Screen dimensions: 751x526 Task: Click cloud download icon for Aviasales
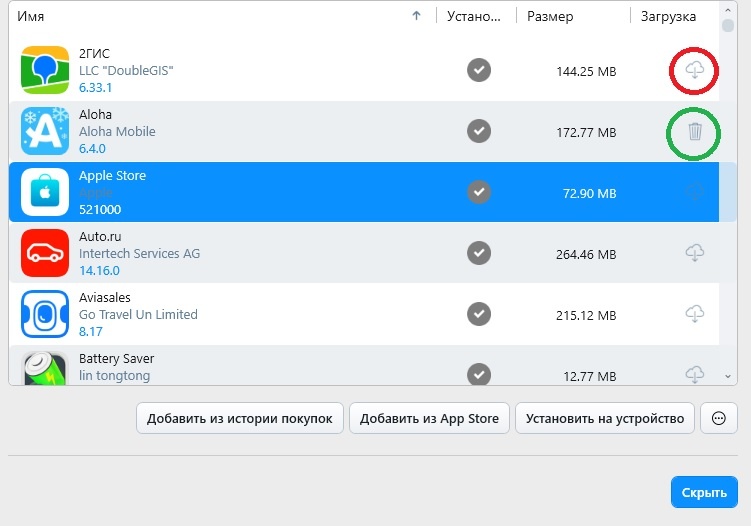point(694,314)
